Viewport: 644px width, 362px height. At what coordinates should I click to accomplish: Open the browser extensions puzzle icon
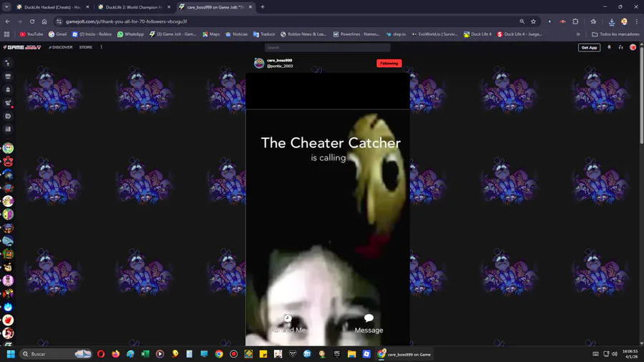[575, 21]
